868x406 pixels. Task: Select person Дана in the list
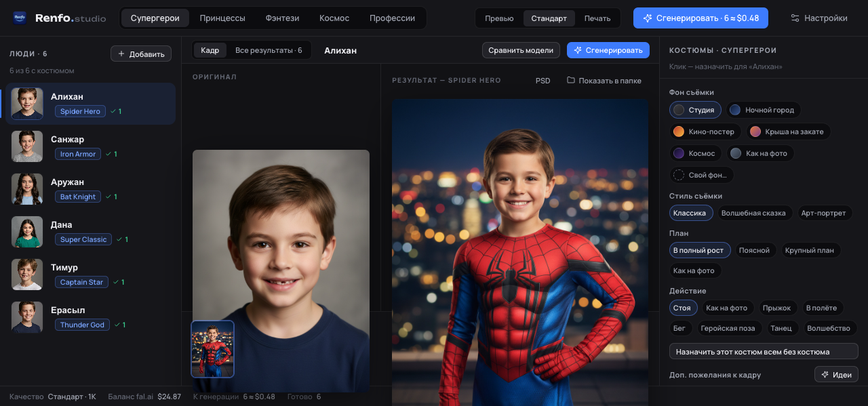90,232
